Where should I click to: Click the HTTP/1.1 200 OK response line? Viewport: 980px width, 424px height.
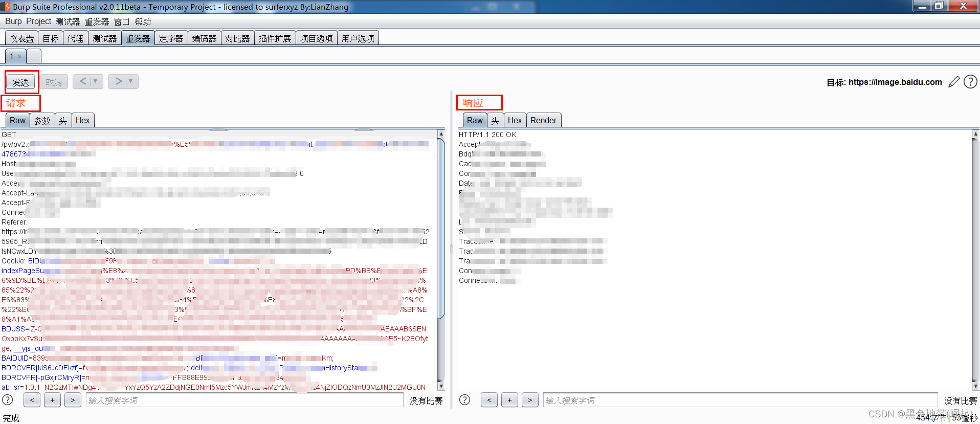coord(487,135)
